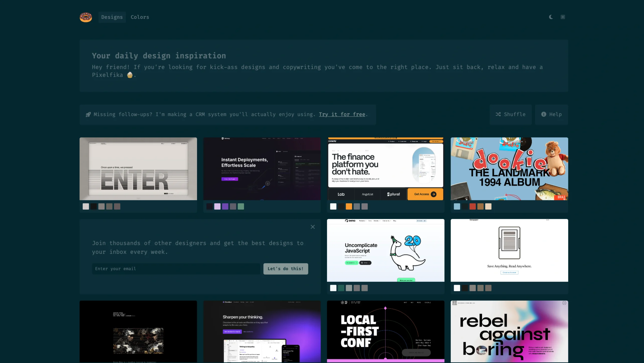Viewport: 644px width, 363px height.
Task: Submit with 'Let's do this!' button
Action: click(286, 269)
